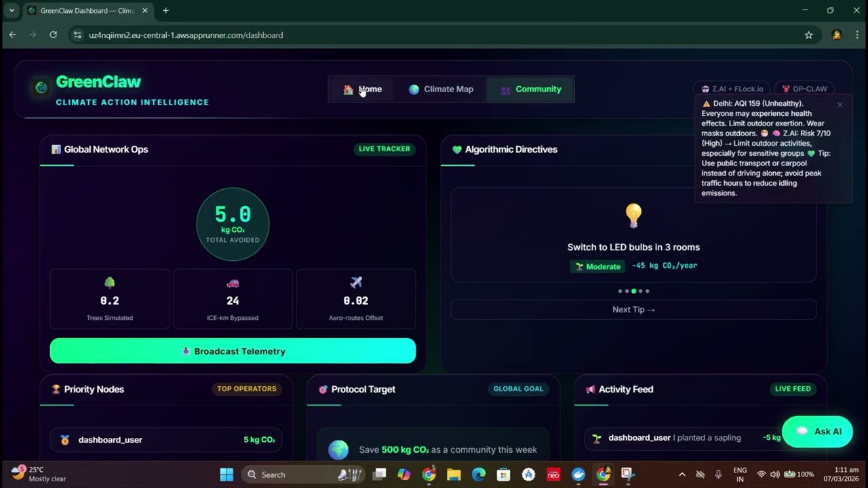The image size is (868, 488).
Task: Click the OP-CLAW badge
Action: pos(804,89)
